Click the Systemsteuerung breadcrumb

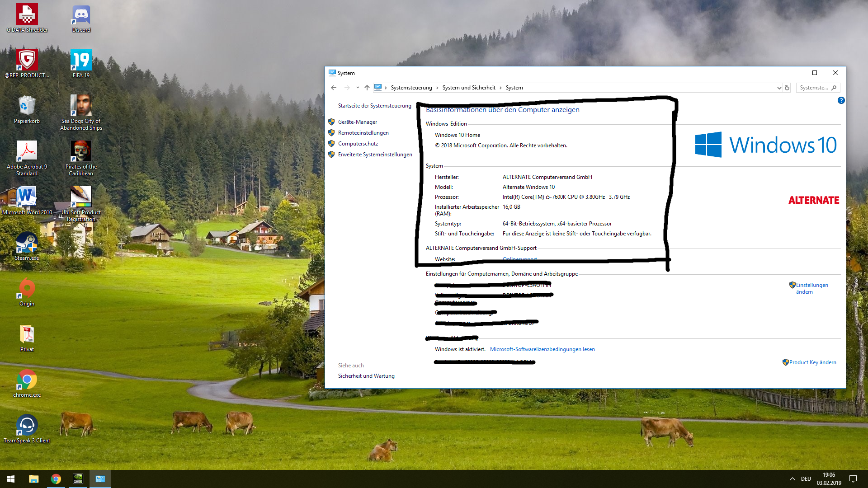[411, 88]
